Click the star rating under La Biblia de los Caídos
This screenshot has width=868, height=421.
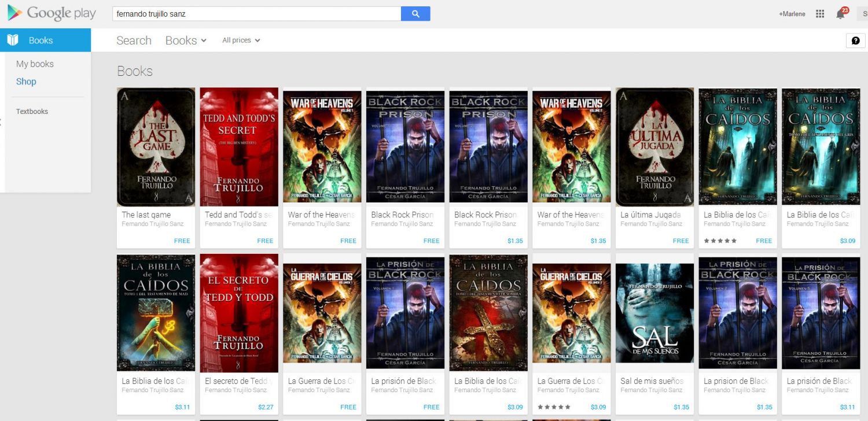720,241
